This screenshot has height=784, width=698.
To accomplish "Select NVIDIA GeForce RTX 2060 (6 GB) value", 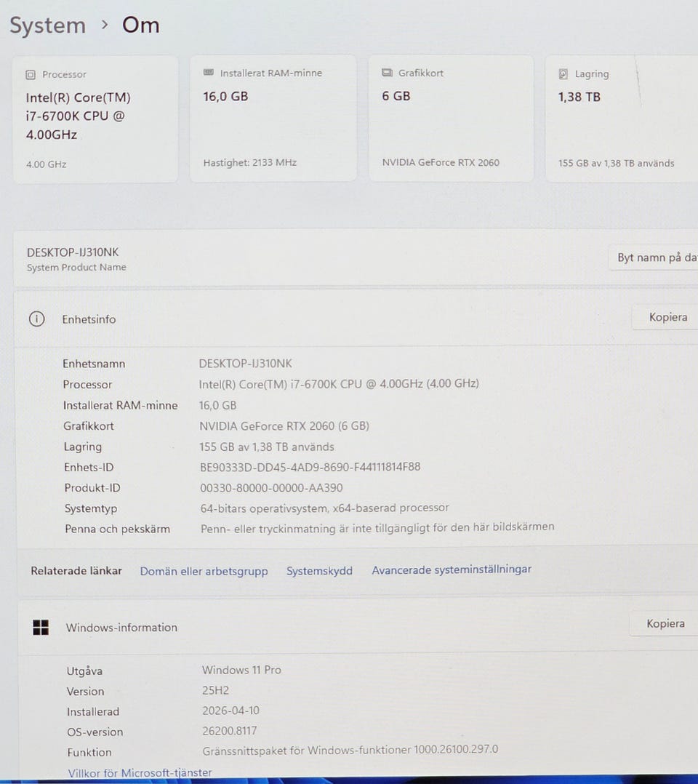I will (284, 426).
